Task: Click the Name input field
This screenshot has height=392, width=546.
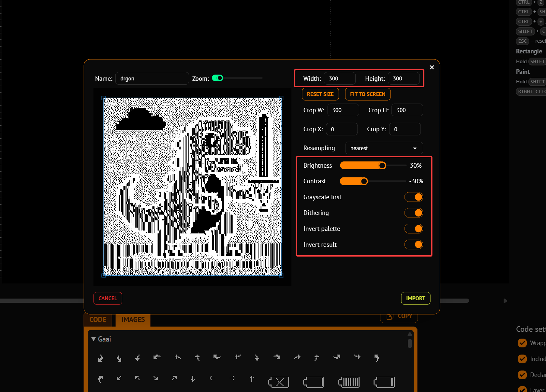Action: coord(152,78)
